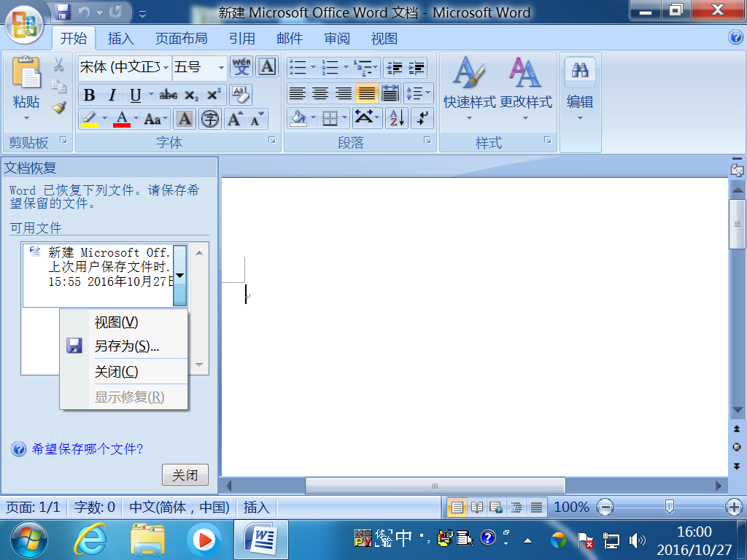
Task: Align text right
Action: click(x=343, y=93)
